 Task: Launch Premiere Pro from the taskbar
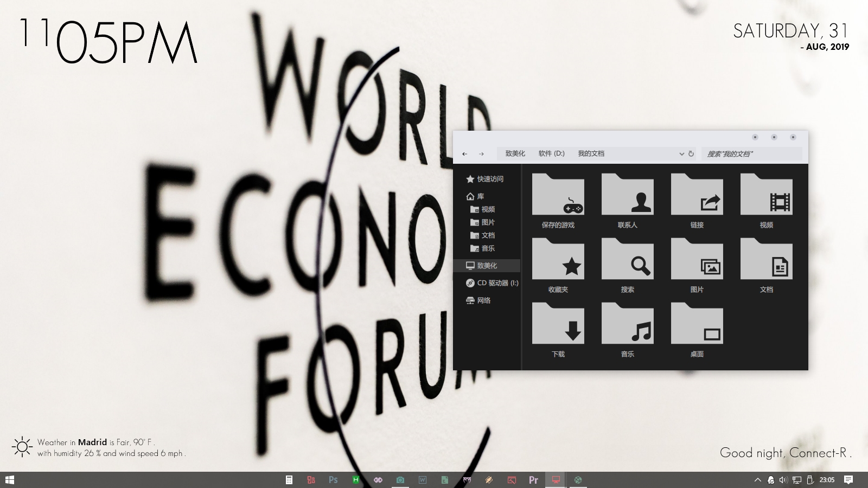533,480
